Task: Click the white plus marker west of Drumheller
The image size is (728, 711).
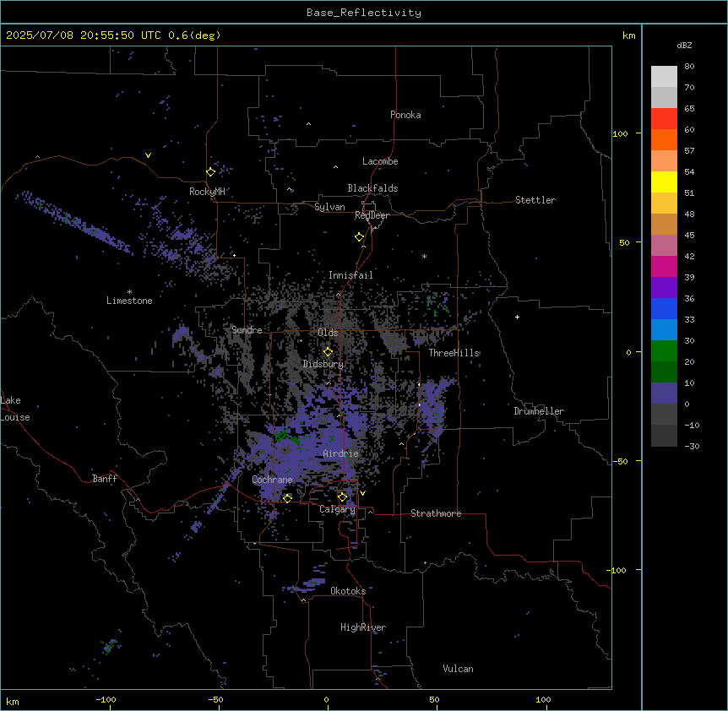Action: point(517,317)
